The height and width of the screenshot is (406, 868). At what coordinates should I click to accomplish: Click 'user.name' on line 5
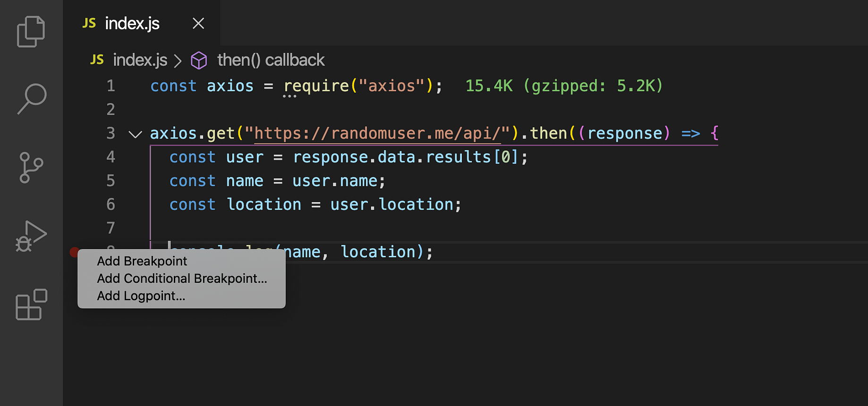pyautogui.click(x=335, y=181)
